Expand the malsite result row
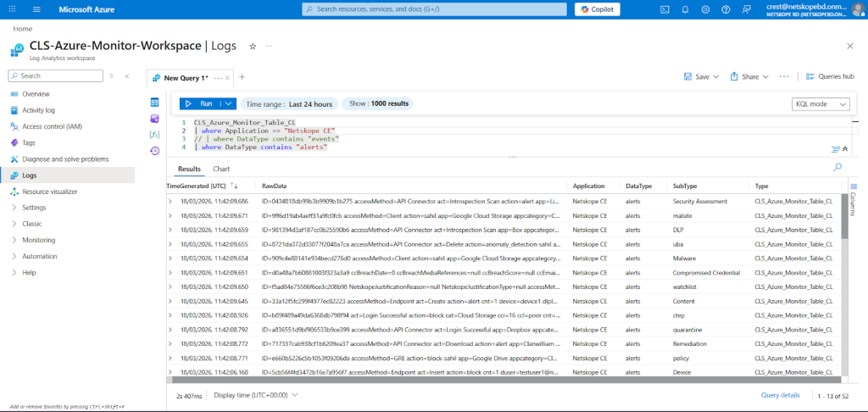Image resolution: width=868 pixels, height=412 pixels. click(170, 215)
